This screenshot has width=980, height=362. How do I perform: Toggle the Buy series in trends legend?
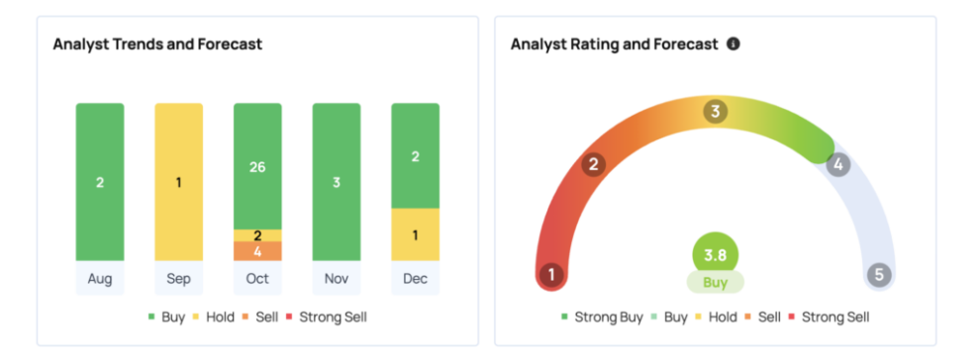(167, 317)
